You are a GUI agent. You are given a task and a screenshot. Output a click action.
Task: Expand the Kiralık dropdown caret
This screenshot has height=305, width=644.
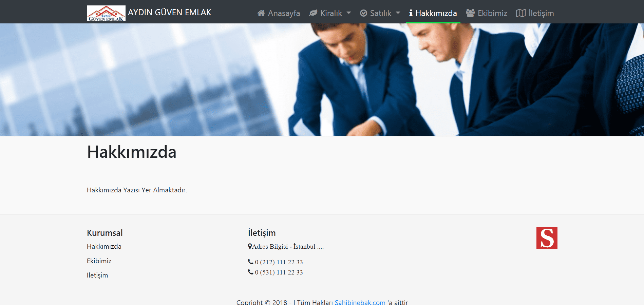(x=349, y=13)
